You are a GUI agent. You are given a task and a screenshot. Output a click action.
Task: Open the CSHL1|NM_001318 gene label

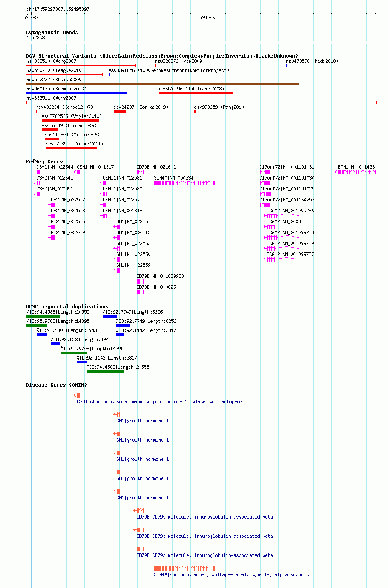122,211
